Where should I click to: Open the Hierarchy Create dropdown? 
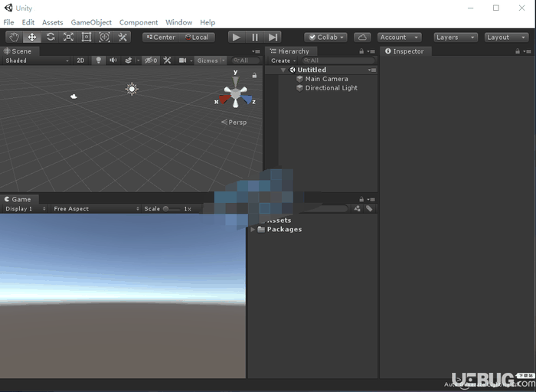tap(283, 60)
